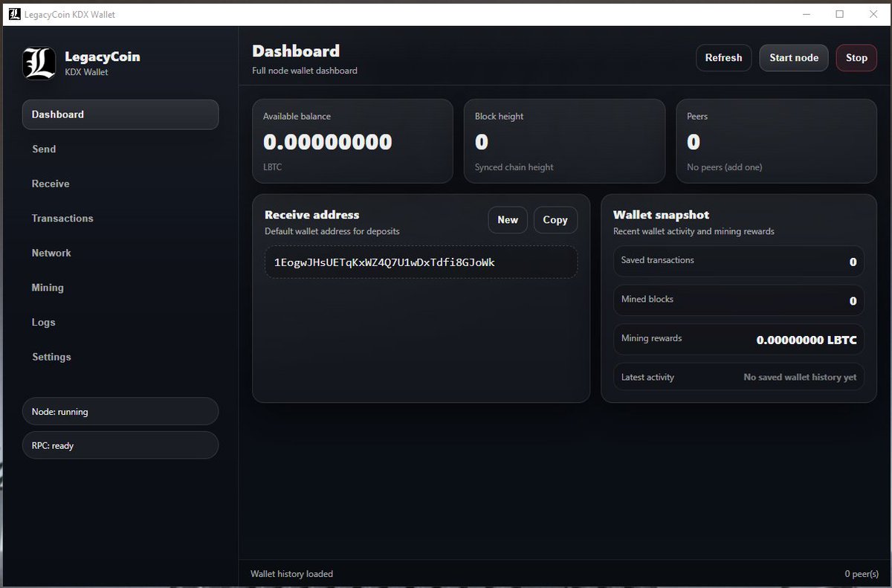This screenshot has width=892, height=588.
Task: Click the 0.00000000 balance value
Action: click(328, 142)
